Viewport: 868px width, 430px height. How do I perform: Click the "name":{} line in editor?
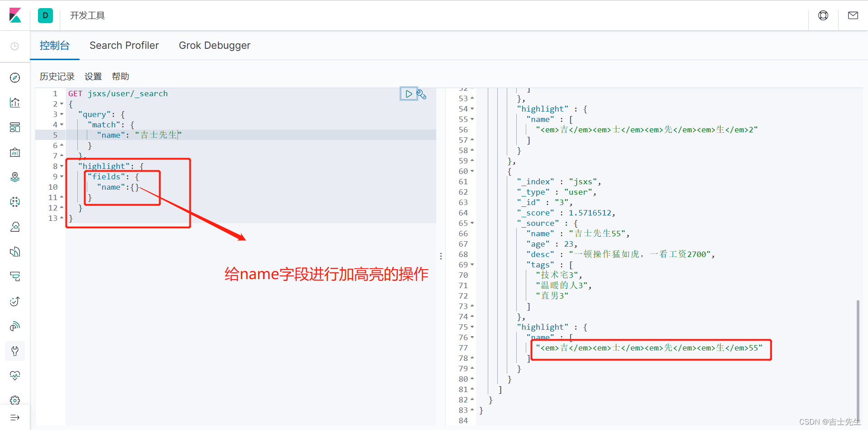tap(118, 187)
